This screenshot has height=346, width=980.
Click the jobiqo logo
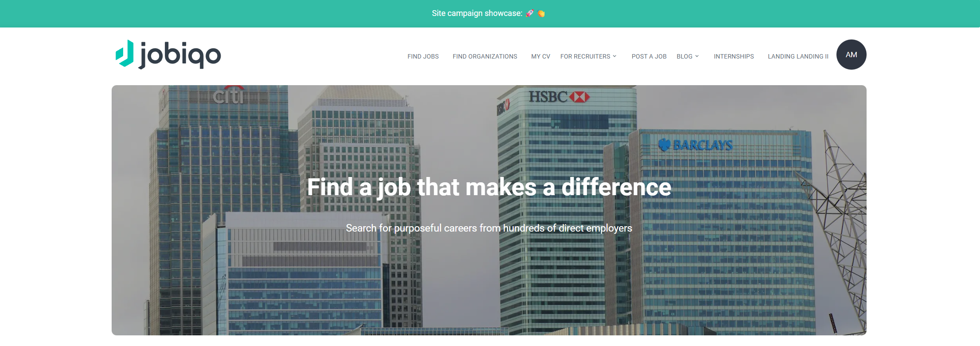point(168,54)
